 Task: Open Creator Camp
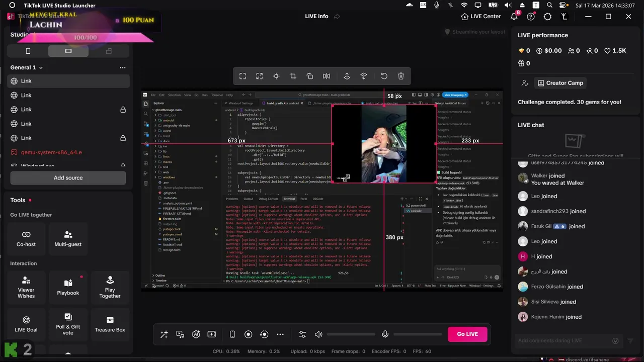560,83
